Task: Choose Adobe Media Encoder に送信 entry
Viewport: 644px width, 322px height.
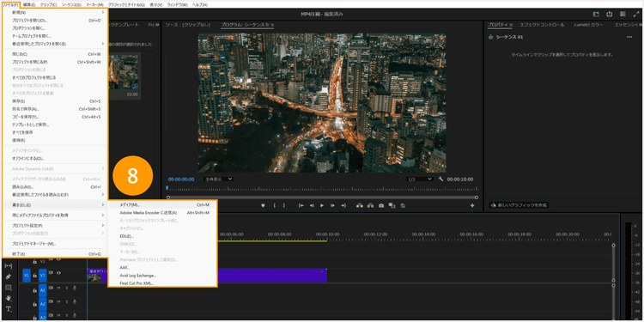Action: 162,213
